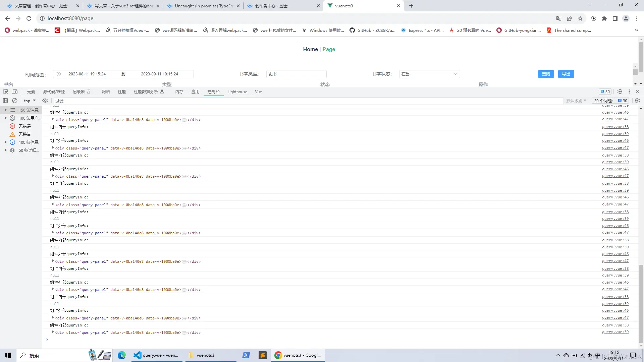The height and width of the screenshot is (362, 644).
Task: Open console settings gear on the right
Action: [637, 101]
